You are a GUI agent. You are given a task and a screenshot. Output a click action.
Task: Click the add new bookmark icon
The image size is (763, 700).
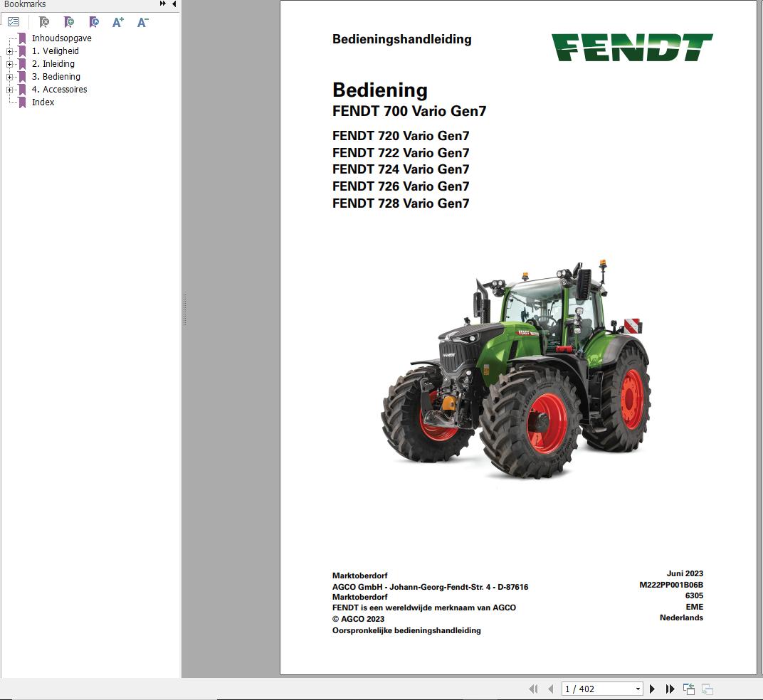[x=68, y=22]
